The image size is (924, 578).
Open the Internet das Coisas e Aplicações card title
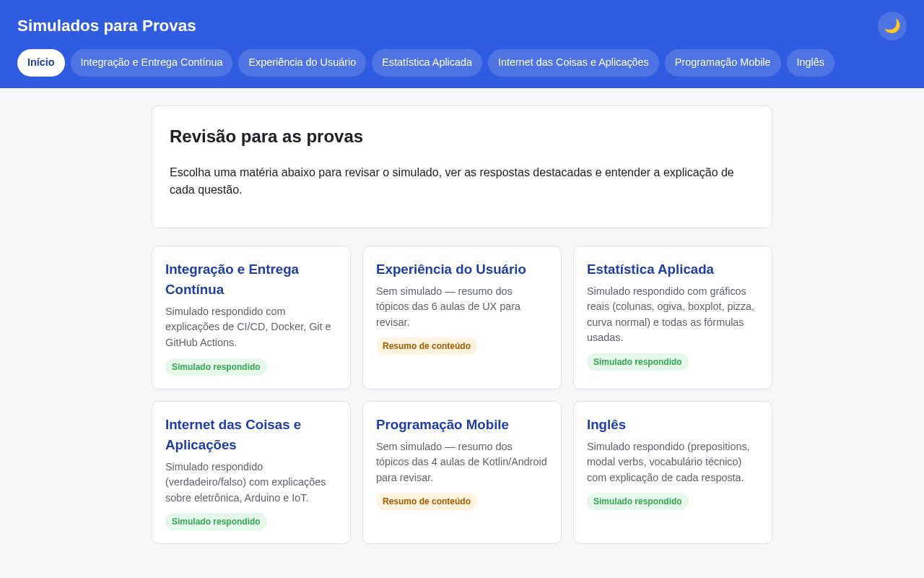pyautogui.click(x=233, y=435)
